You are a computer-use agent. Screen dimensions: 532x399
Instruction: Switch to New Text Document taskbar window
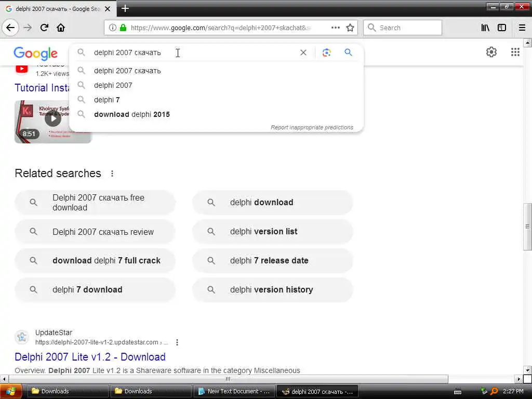234,391
